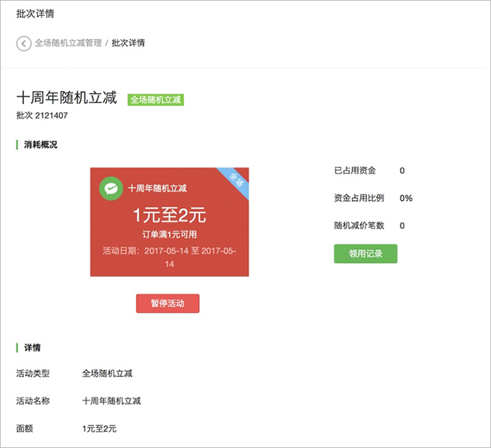Click the 详情 section header
This screenshot has height=448, width=491.
coord(32,348)
